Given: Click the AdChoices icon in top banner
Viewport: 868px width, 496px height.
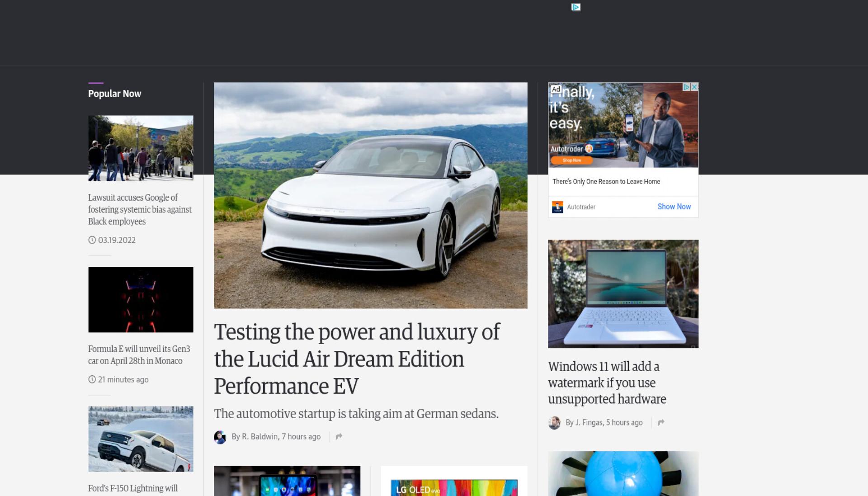Looking at the screenshot, I should 576,7.
